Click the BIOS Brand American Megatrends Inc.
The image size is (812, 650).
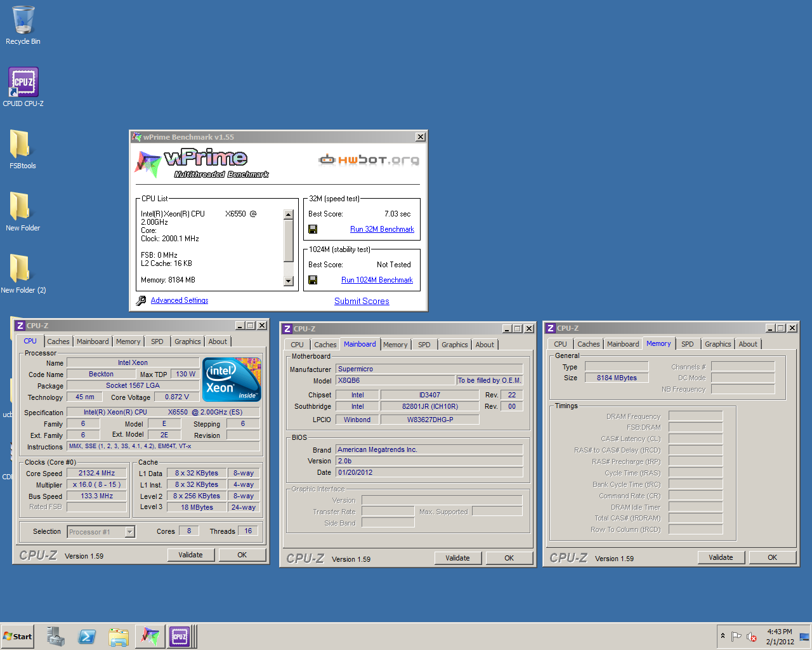[x=429, y=449]
